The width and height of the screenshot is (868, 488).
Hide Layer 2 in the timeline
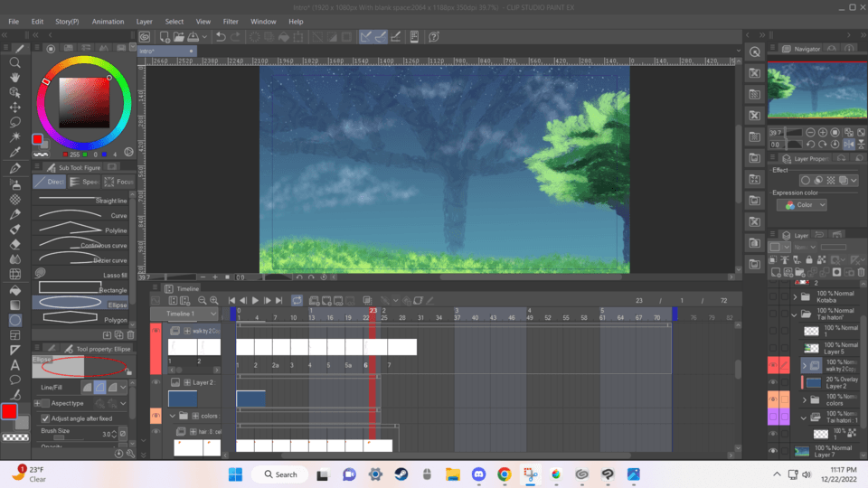[156, 383]
